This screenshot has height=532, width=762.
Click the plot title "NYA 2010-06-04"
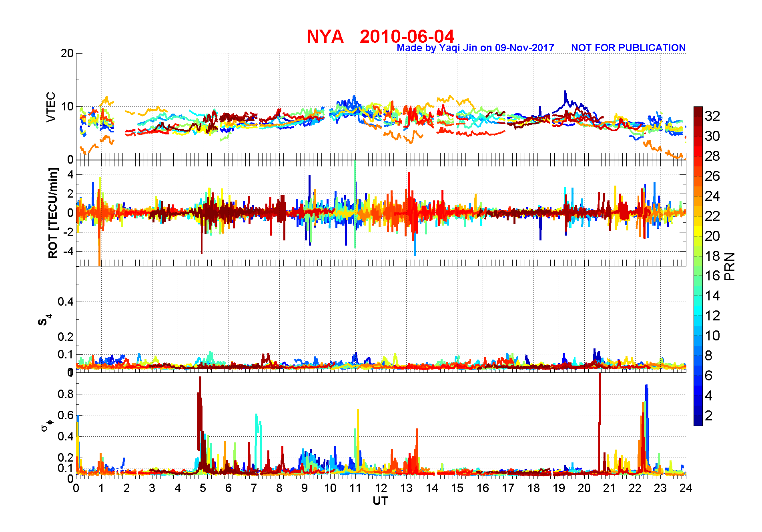coord(381,36)
